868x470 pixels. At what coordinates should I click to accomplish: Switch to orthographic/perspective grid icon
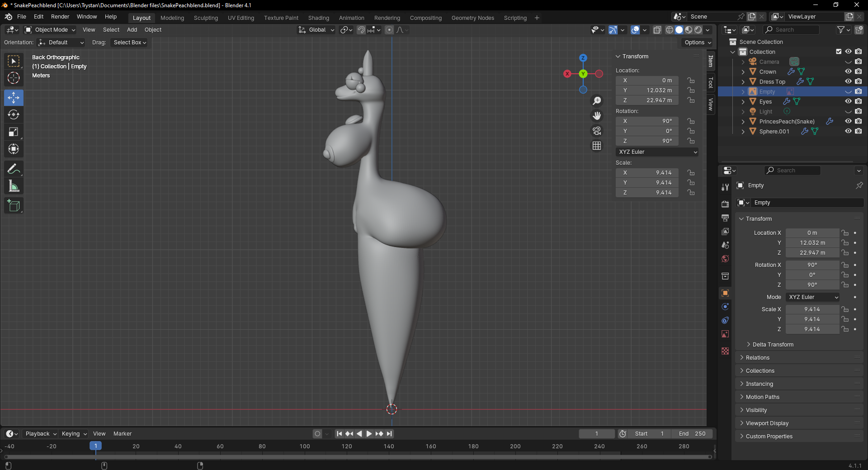(597, 146)
